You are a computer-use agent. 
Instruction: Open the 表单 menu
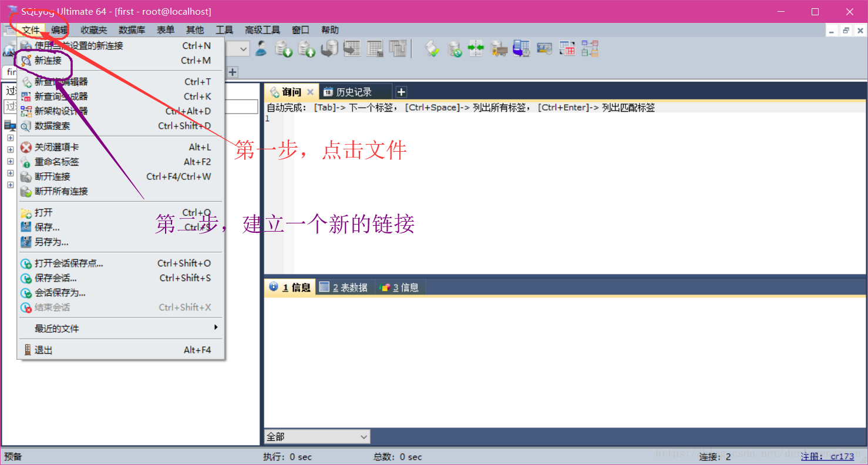point(166,30)
